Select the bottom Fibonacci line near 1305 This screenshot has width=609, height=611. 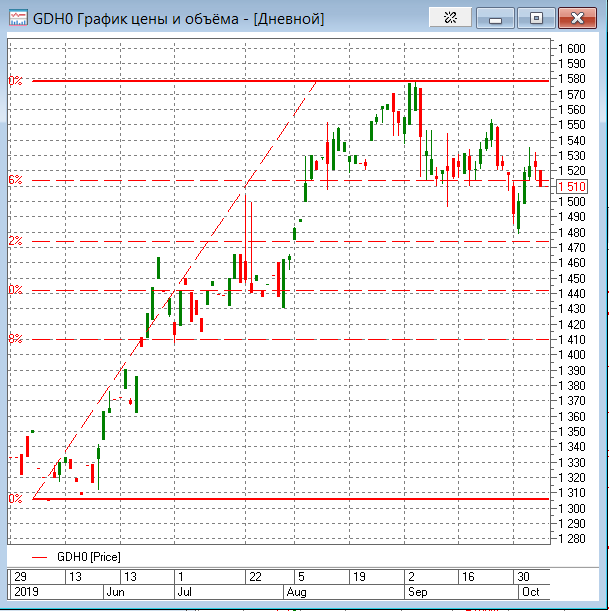[300, 498]
